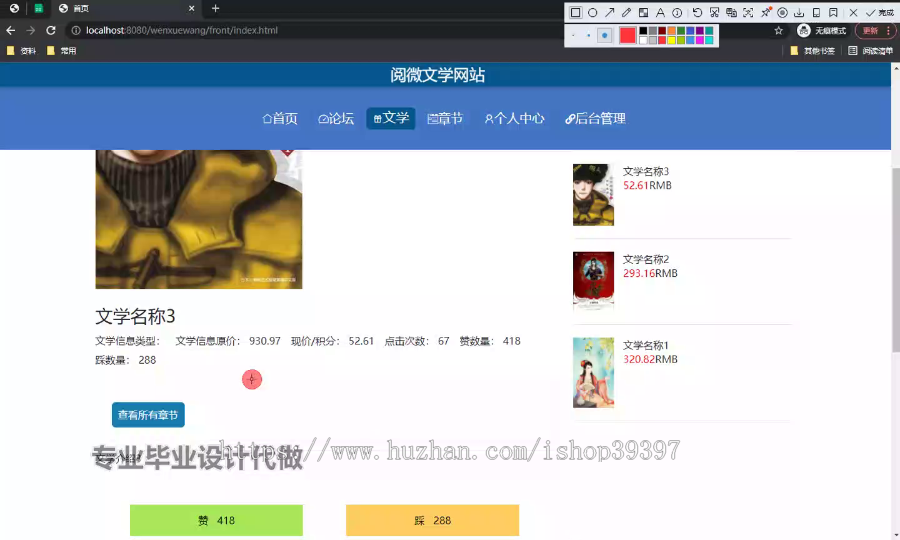Choose the largest brush size dot
This screenshot has height=540, width=900.
pyautogui.click(x=604, y=35)
